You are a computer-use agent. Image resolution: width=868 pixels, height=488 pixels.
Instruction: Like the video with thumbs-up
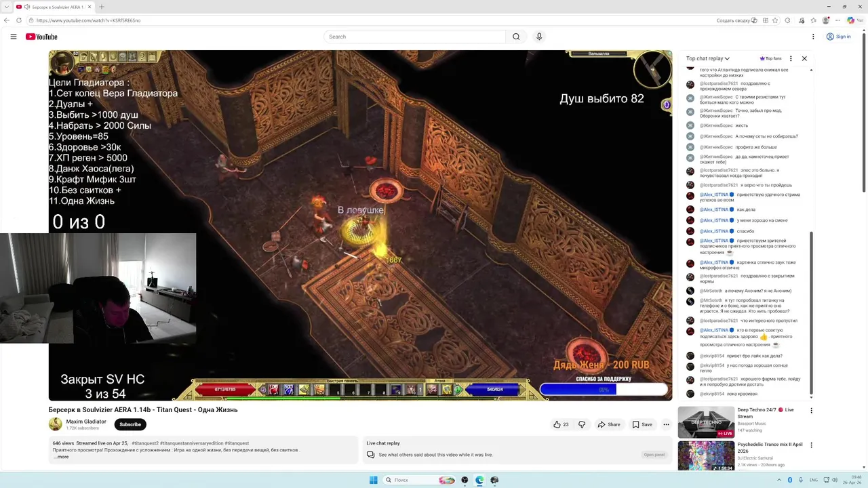tap(561, 424)
